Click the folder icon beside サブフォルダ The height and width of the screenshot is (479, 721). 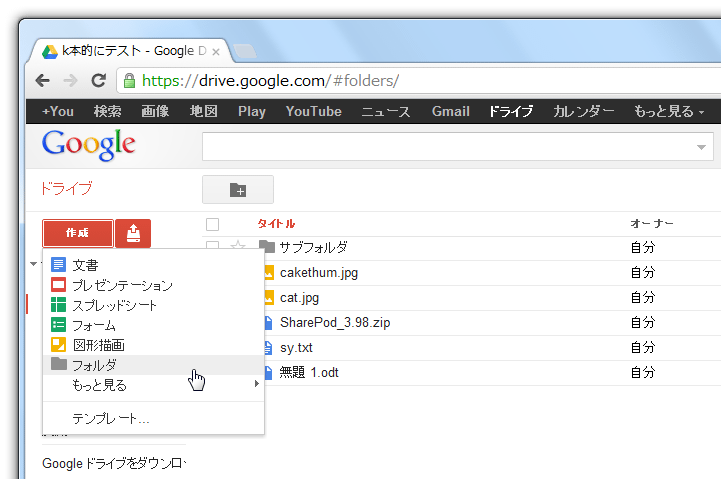click(267, 247)
